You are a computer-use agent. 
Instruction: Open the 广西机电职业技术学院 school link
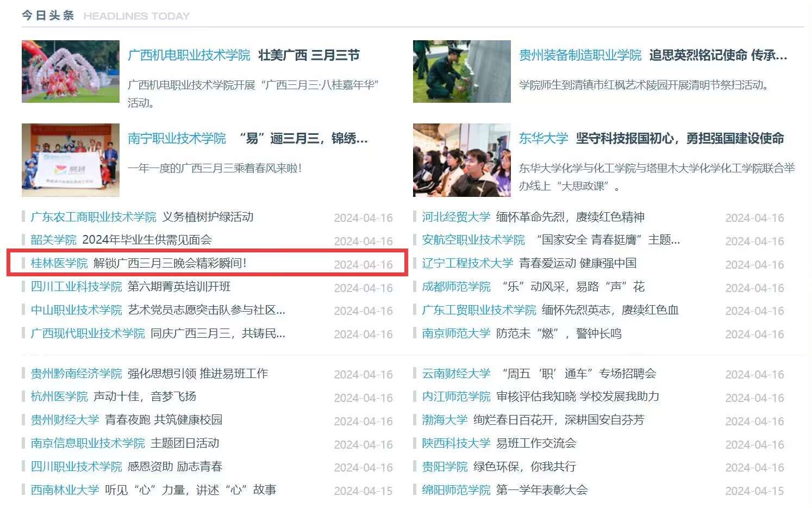click(189, 55)
